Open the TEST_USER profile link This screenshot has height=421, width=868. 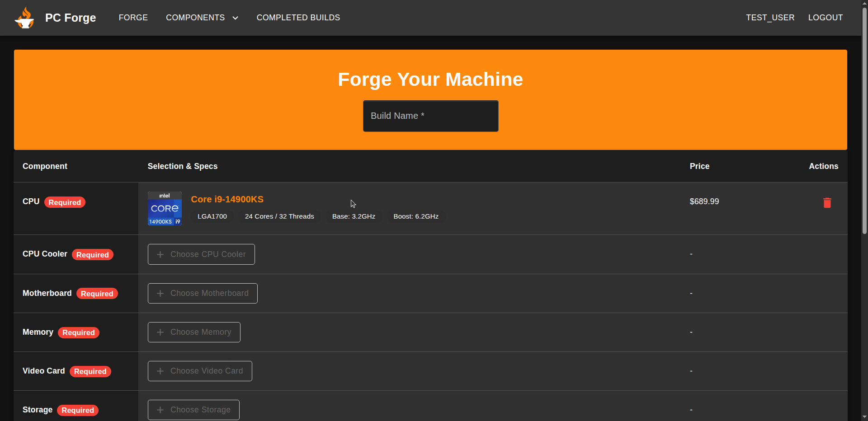pos(770,18)
